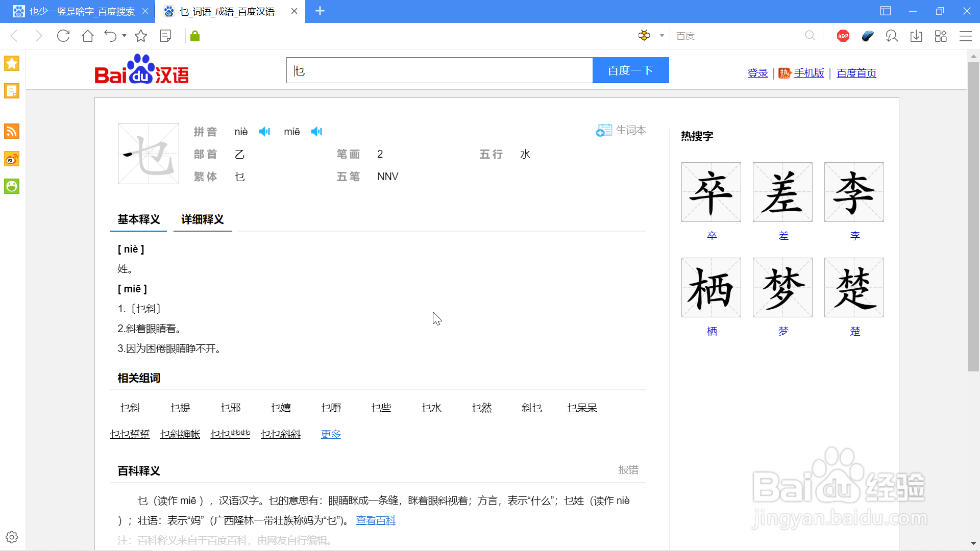Open the 查看百科 link
Screen dimensions: 980x551
376,520
